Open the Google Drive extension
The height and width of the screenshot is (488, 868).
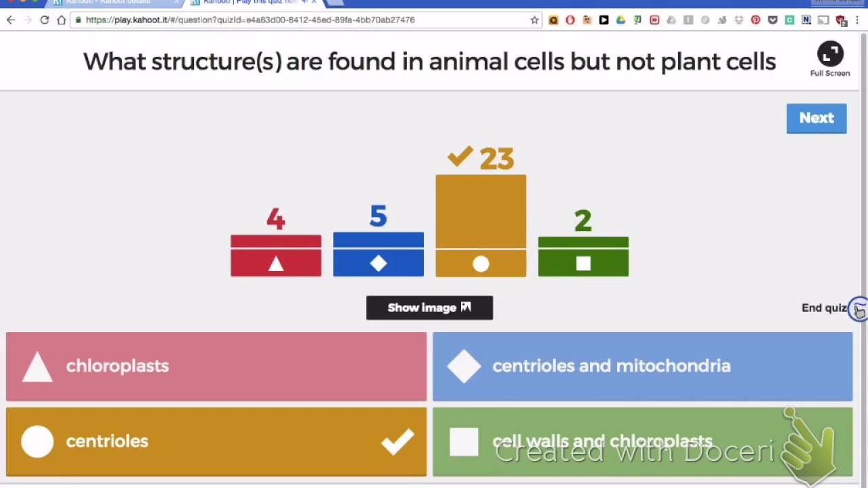click(620, 20)
